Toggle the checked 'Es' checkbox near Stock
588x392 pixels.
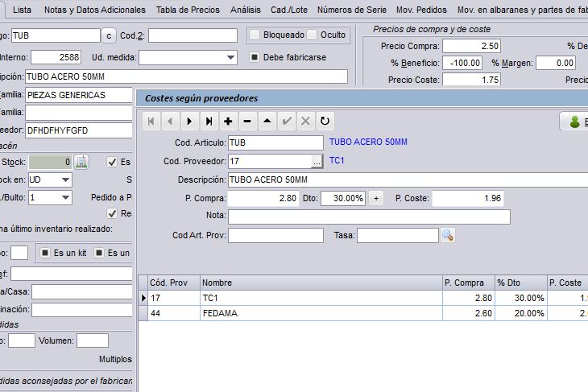[x=112, y=162]
